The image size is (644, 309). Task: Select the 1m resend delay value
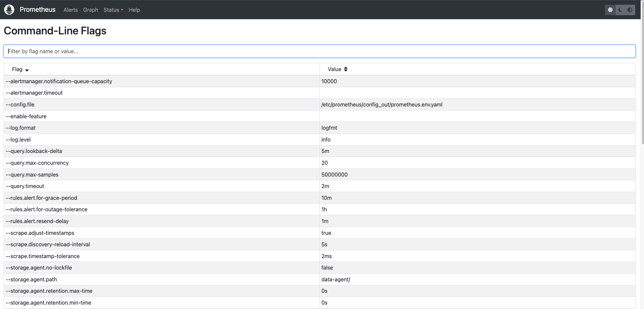tap(325, 221)
